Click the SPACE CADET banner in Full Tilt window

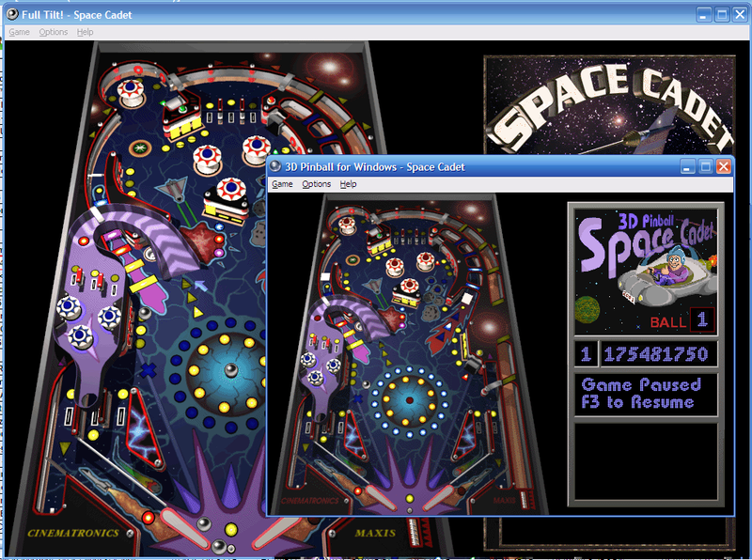pyautogui.click(x=609, y=105)
